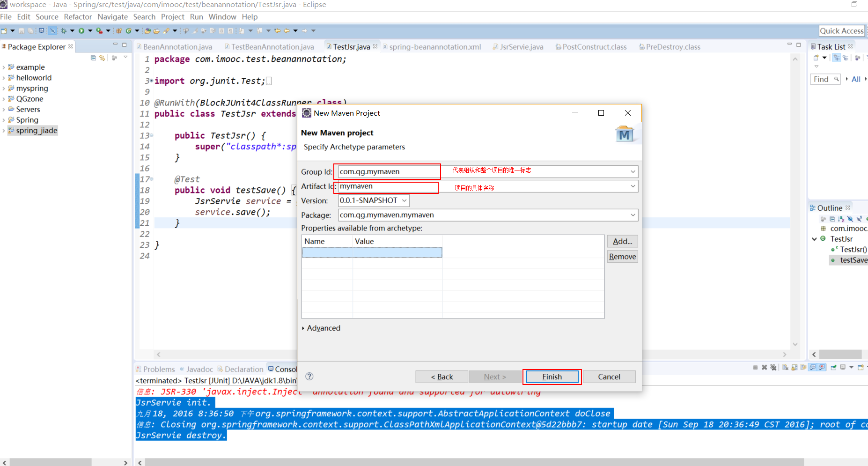Screen dimensions: 868x466
Task: Toggle Scroll Lock in Console toolbar
Action: 794,367
